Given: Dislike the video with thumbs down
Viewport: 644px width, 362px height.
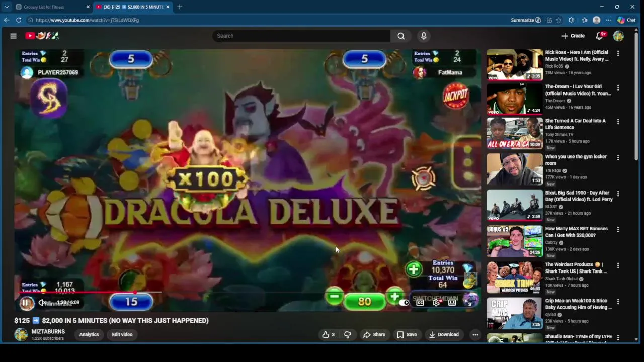Looking at the screenshot, I should point(348,335).
